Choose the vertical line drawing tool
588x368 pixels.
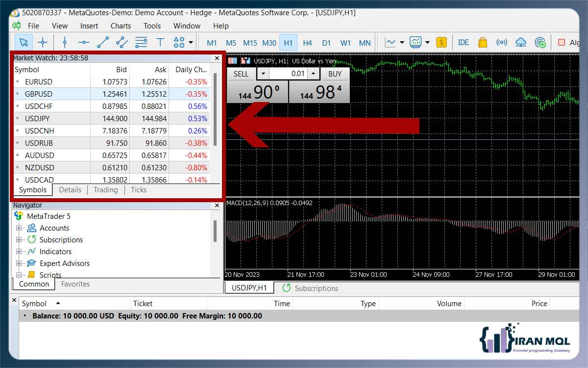pyautogui.click(x=65, y=43)
